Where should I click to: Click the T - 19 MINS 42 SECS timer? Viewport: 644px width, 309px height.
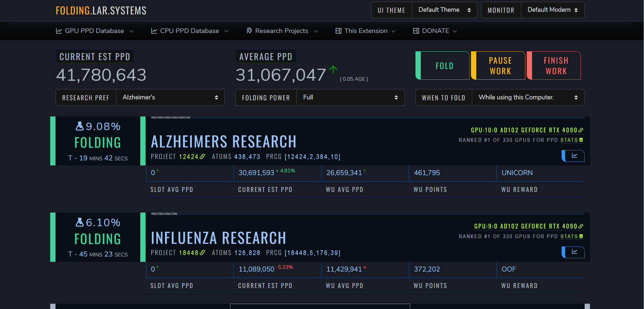tap(98, 158)
